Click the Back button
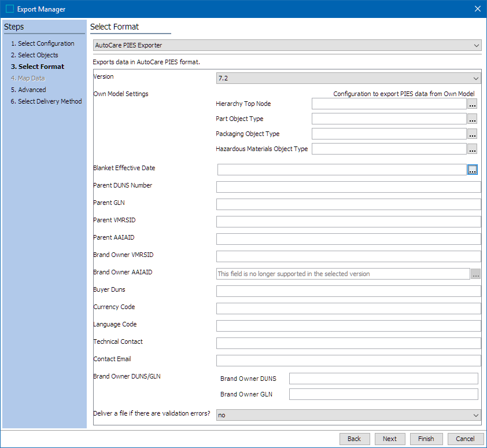This screenshot has width=487, height=448. (x=355, y=439)
